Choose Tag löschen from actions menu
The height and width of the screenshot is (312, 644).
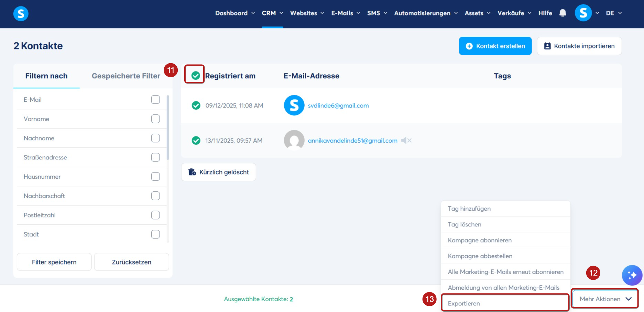pyautogui.click(x=505, y=224)
